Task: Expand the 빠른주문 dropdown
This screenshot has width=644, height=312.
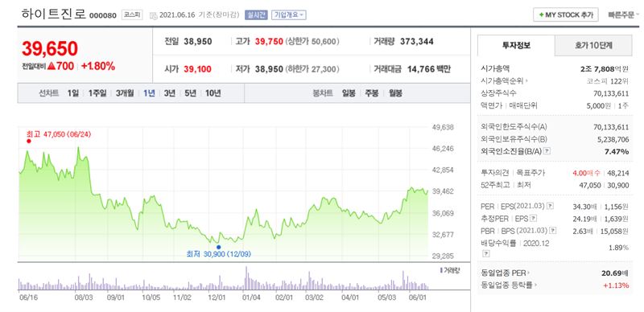Action: pyautogui.click(x=624, y=15)
